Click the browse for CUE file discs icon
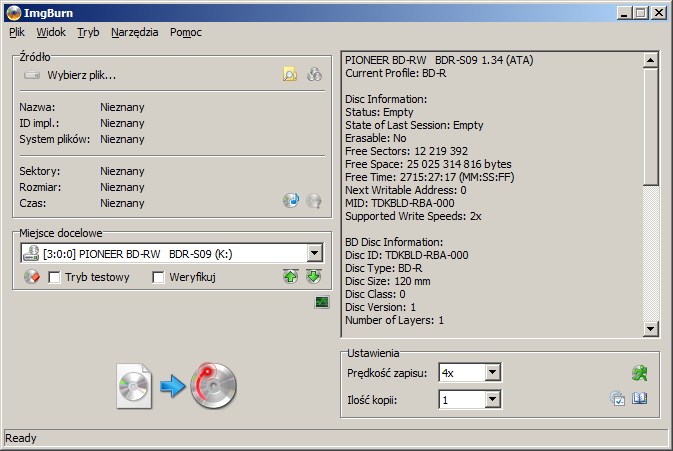The width and height of the screenshot is (673, 451). coord(314,75)
